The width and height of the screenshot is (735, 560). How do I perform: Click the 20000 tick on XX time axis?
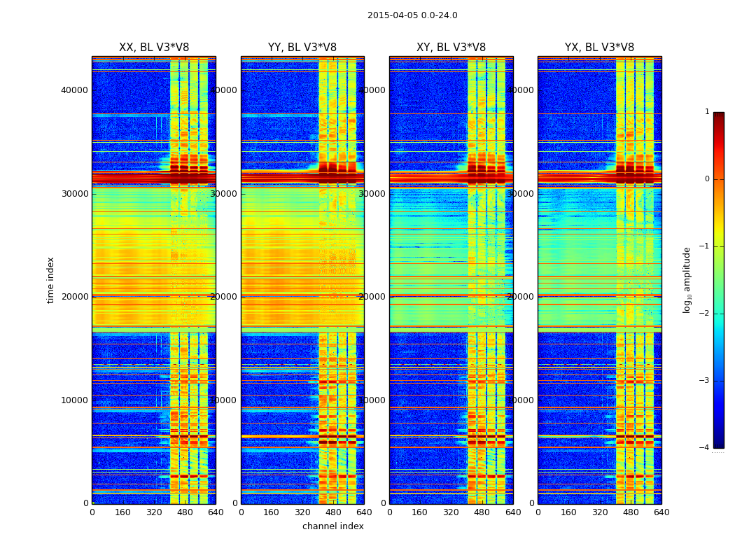74,297
